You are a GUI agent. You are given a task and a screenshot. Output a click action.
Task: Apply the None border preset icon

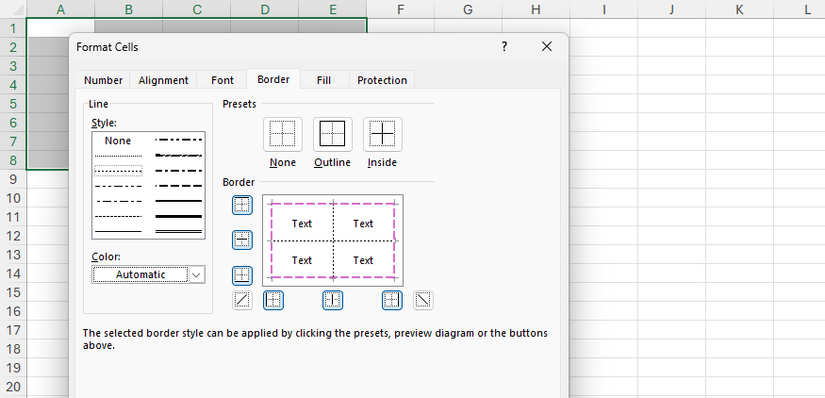283,134
